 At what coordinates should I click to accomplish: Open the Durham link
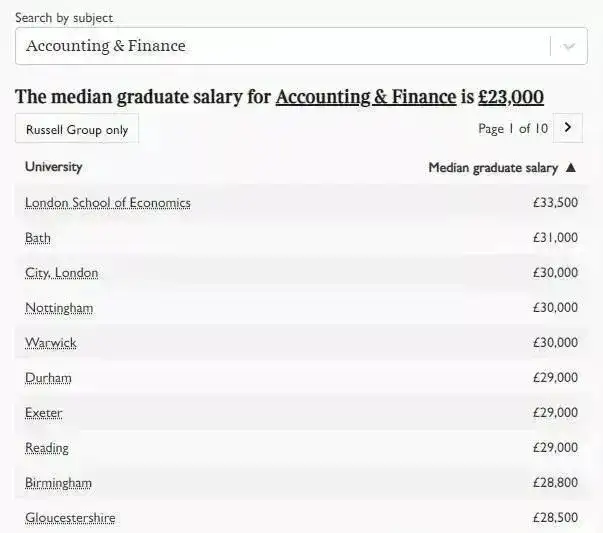48,378
